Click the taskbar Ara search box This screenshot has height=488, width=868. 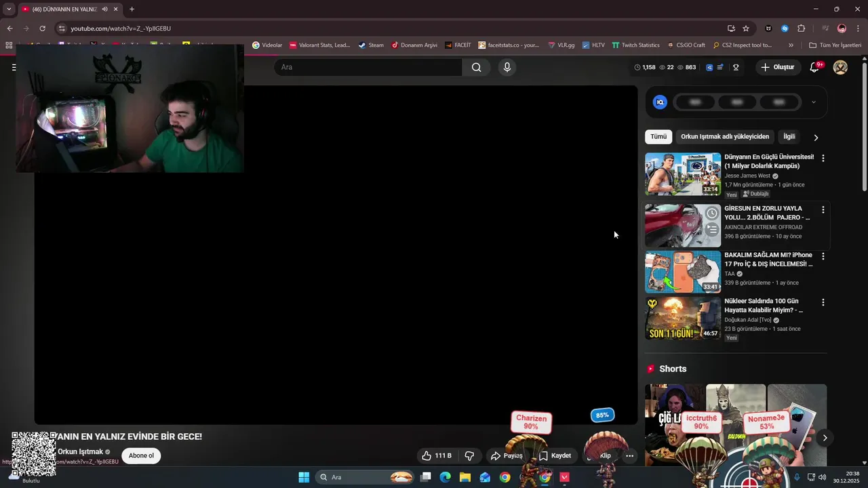366,477
